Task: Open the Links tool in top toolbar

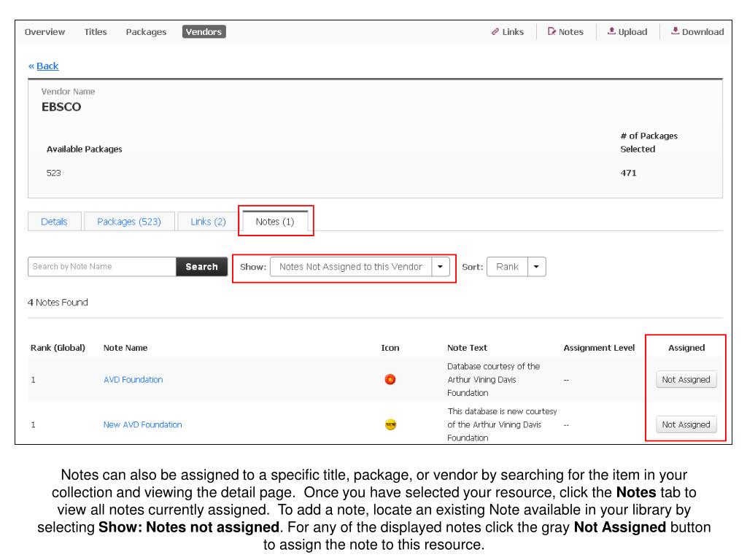Action: [508, 32]
